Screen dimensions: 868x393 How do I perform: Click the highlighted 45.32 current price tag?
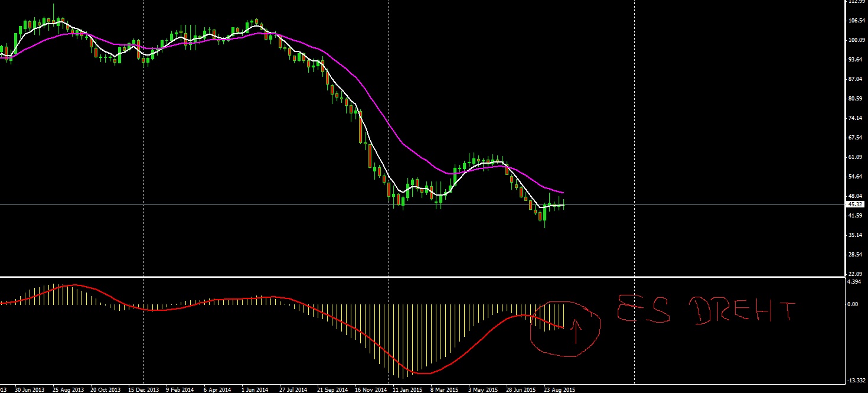coord(854,203)
